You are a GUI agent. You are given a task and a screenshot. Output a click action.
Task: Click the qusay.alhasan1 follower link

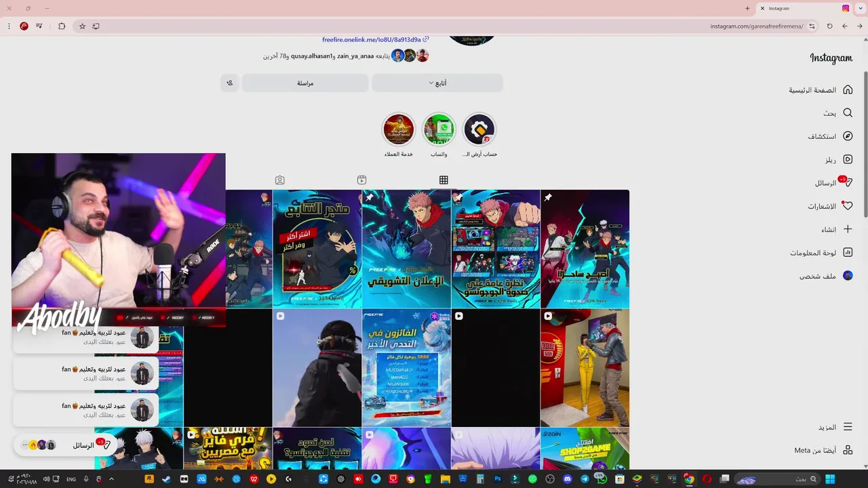pyautogui.click(x=311, y=56)
